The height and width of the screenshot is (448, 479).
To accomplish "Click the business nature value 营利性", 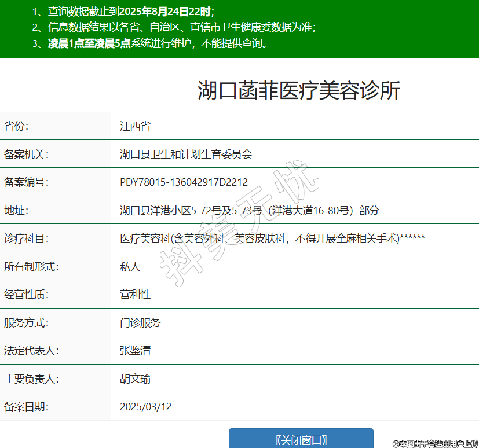I will click(x=135, y=294).
